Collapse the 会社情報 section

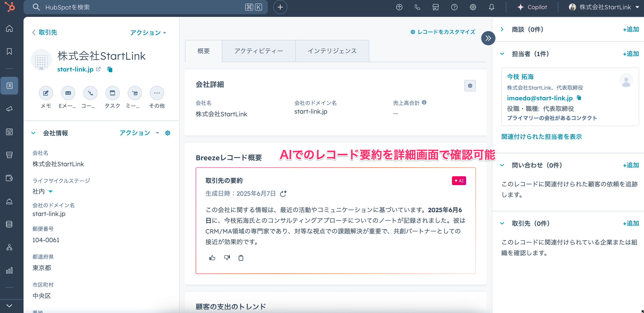click(33, 133)
